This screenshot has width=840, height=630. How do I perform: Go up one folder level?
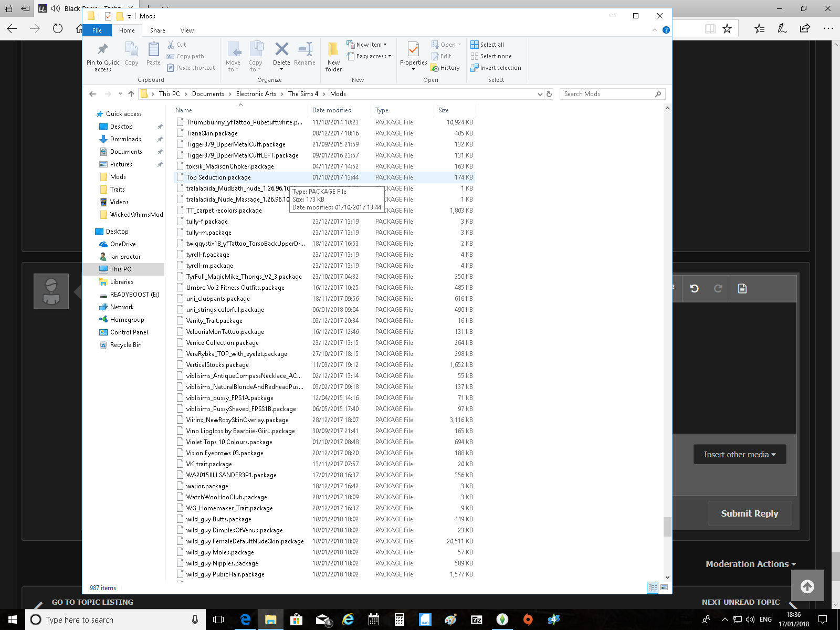pyautogui.click(x=131, y=94)
